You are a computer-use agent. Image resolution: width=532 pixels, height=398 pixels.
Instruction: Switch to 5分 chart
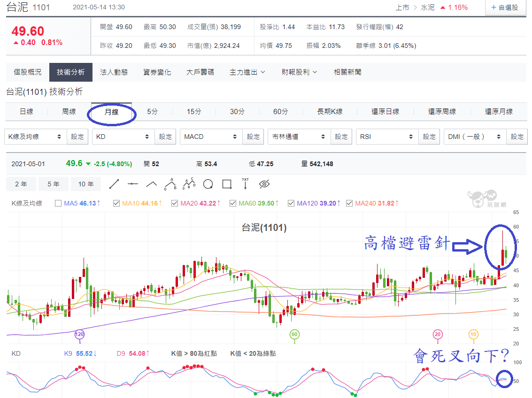tap(152, 112)
